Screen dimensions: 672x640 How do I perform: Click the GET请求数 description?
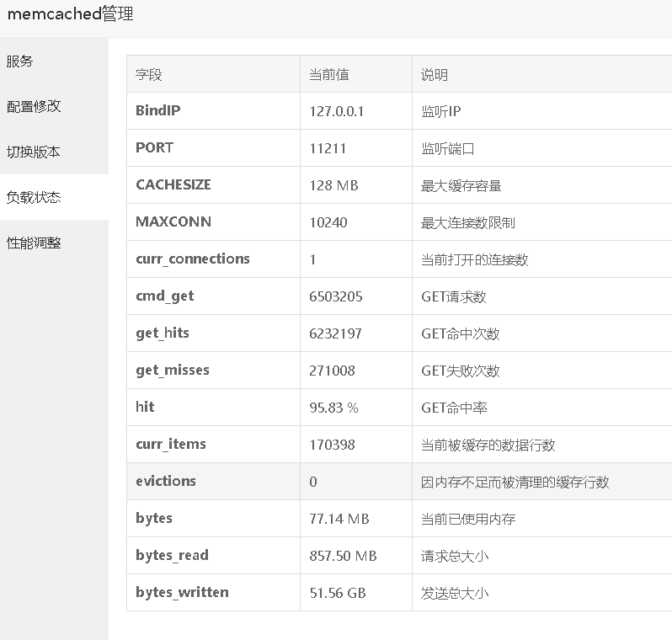click(453, 296)
